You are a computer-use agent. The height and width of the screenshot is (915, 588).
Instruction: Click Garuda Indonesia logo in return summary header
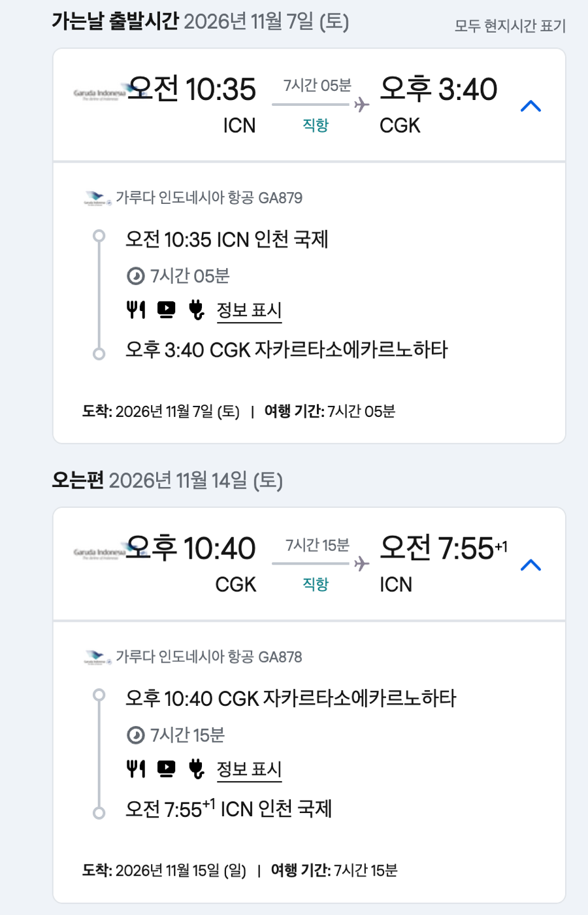tap(99, 553)
